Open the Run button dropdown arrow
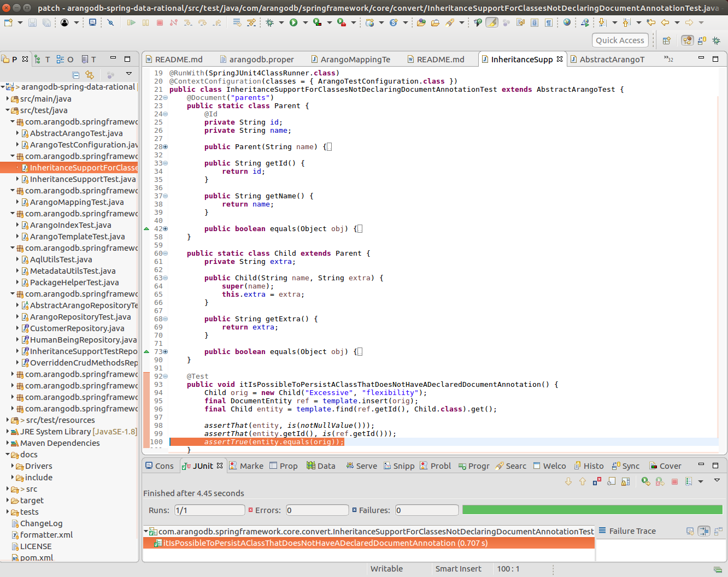The image size is (728, 577). click(x=305, y=22)
